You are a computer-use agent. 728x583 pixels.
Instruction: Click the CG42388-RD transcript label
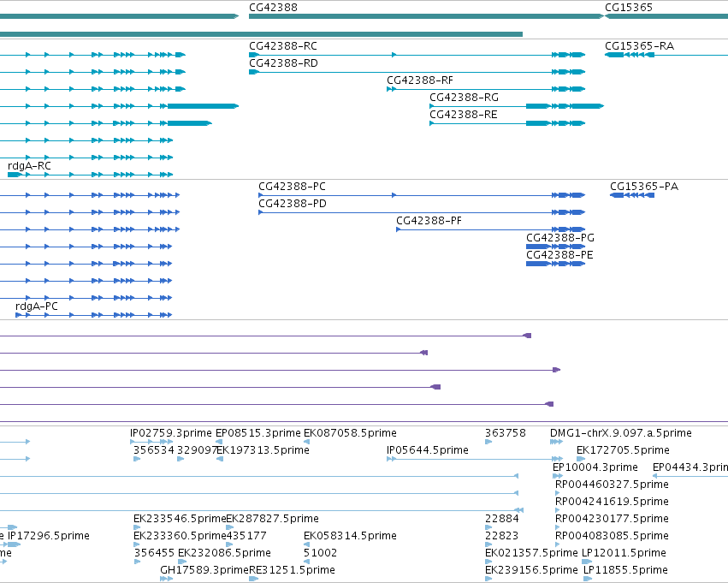point(283,63)
